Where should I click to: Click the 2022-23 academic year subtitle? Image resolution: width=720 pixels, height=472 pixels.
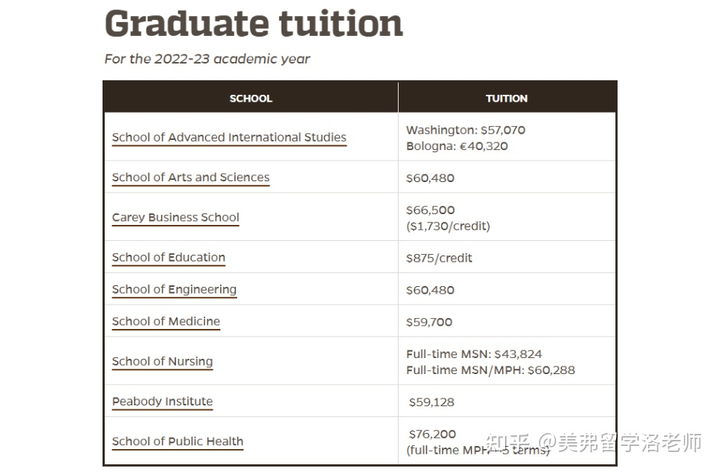[207, 59]
